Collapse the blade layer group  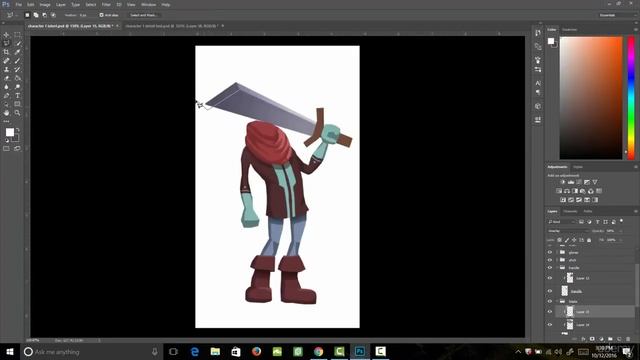[557, 301]
